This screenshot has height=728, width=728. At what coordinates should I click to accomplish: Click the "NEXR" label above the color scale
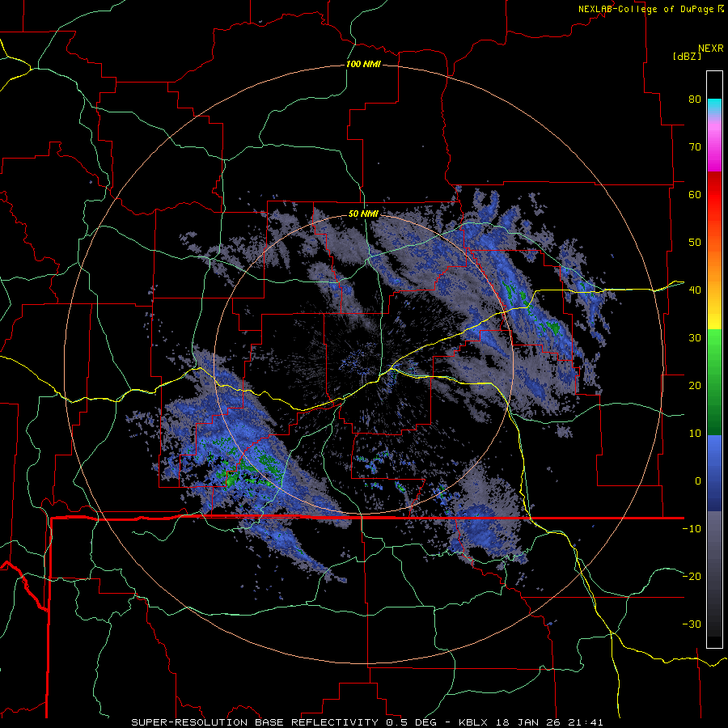coord(711,49)
